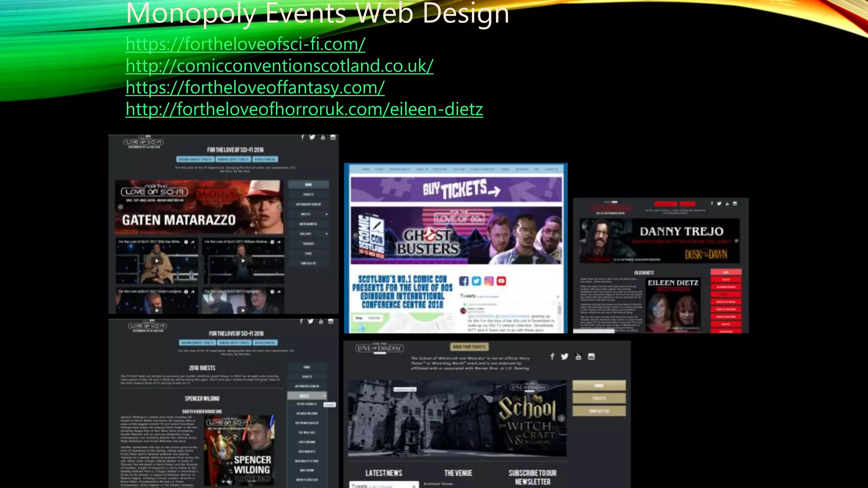
Task: Follow the fortheloveoffantasy.com hyperlink
Action: pyautogui.click(x=255, y=88)
